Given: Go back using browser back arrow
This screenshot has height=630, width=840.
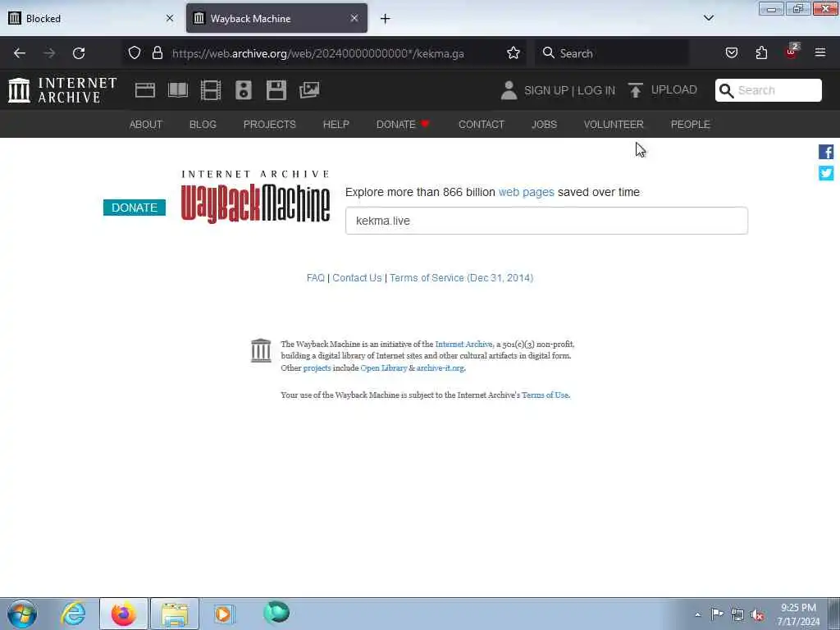Looking at the screenshot, I should pos(20,53).
